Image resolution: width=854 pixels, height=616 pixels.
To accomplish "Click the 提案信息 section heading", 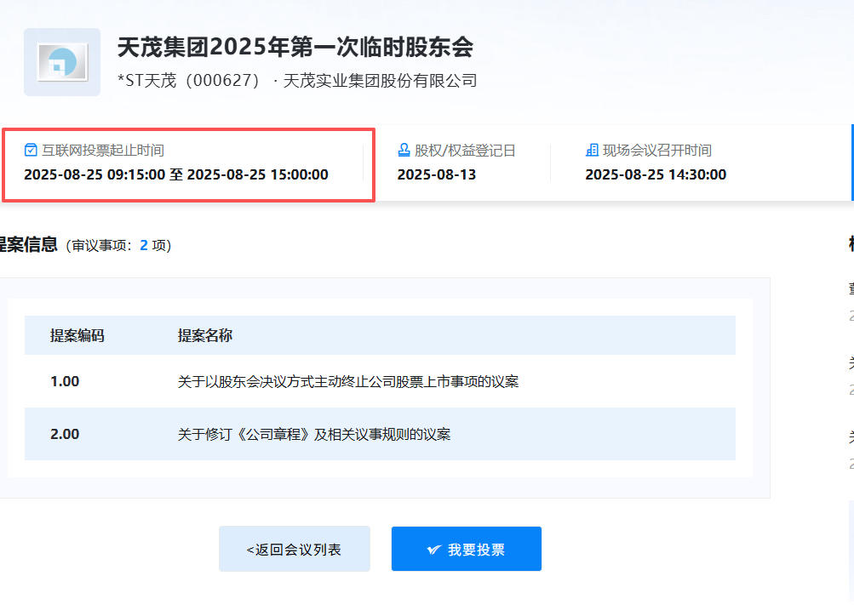I will [x=28, y=244].
